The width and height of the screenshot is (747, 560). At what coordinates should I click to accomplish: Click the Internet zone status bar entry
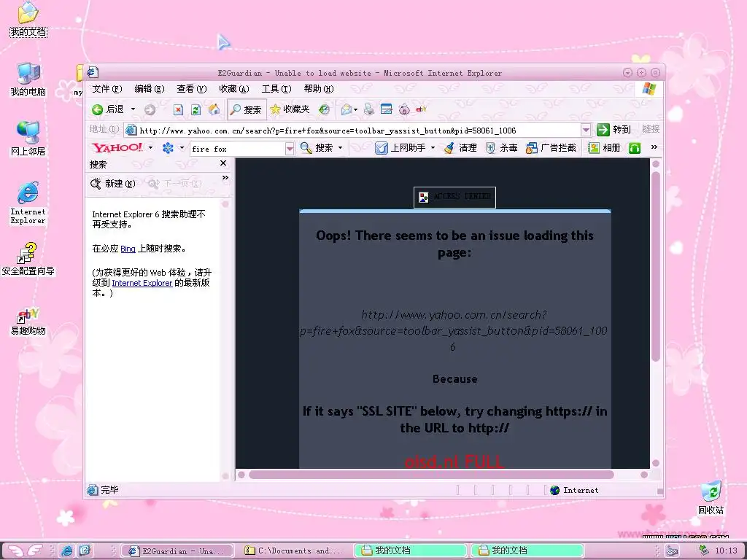pyautogui.click(x=574, y=491)
